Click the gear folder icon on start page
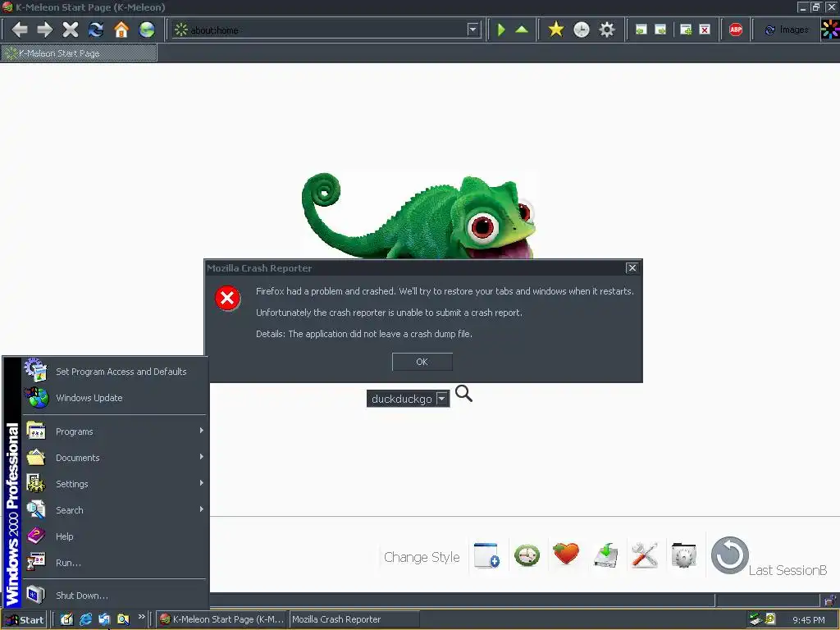 pyautogui.click(x=683, y=555)
